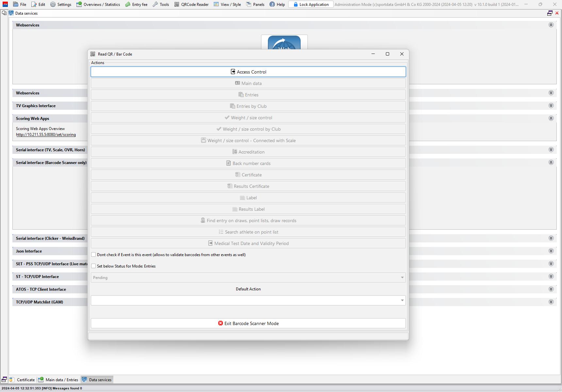Click the Data services panel header icon

pyautogui.click(x=11, y=13)
